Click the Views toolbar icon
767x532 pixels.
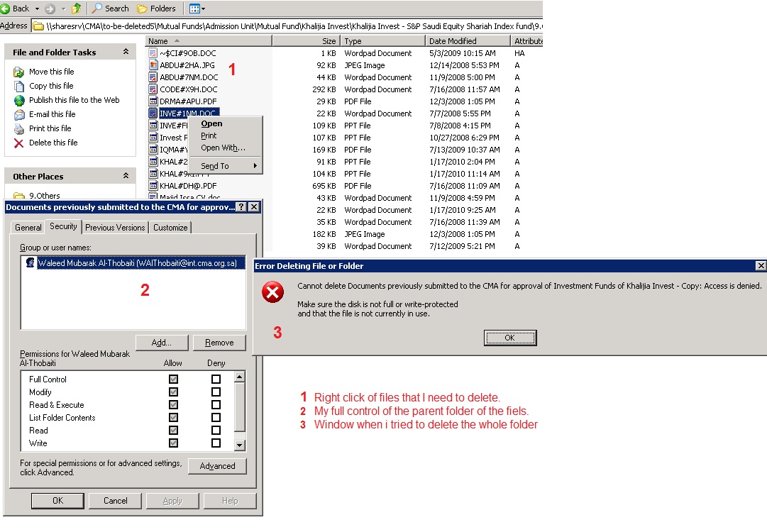tap(194, 9)
